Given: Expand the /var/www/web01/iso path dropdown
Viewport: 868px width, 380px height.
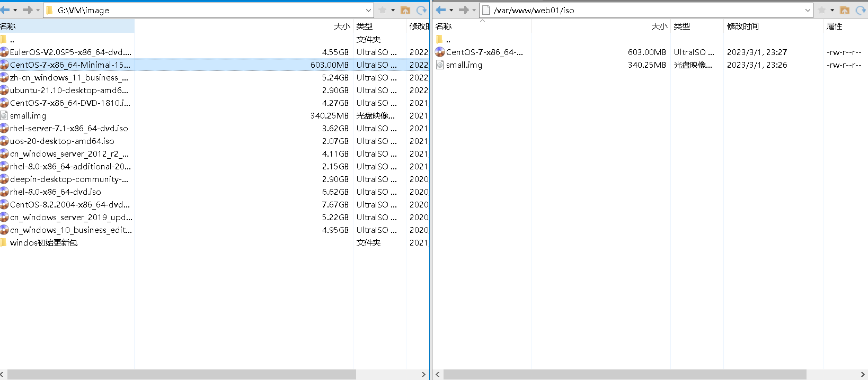Looking at the screenshot, I should point(808,10).
